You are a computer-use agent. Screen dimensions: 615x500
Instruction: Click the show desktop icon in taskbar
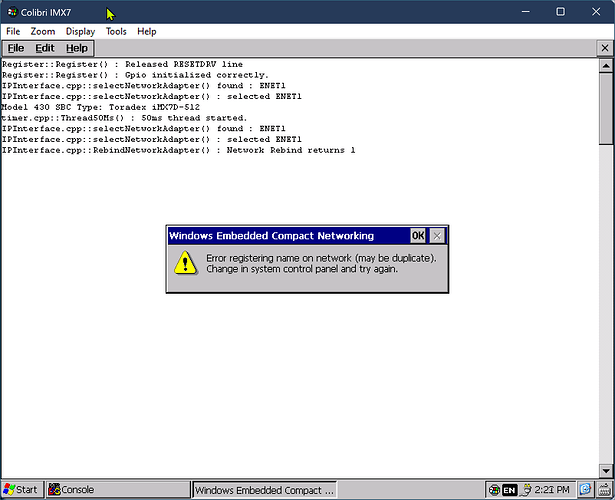coord(585,490)
